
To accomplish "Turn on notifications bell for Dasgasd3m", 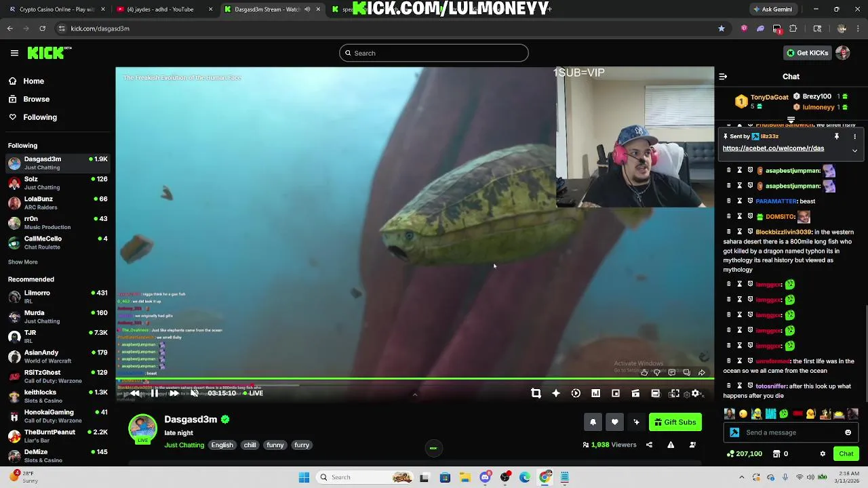I will (x=593, y=422).
